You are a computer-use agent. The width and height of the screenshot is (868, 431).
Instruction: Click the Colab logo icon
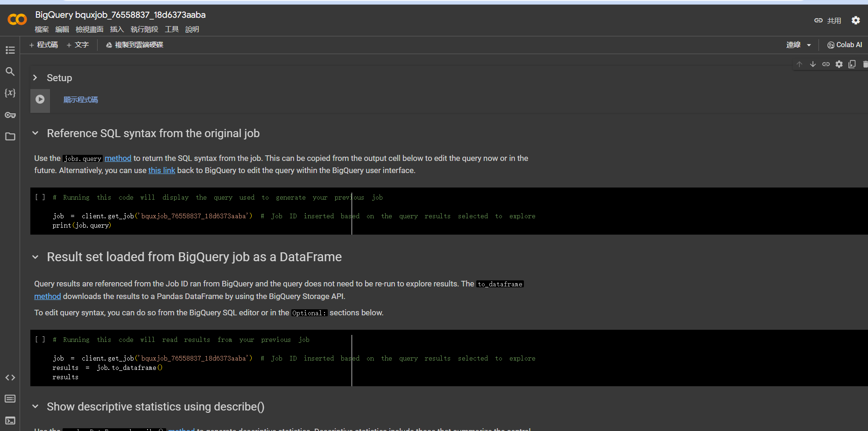(17, 20)
